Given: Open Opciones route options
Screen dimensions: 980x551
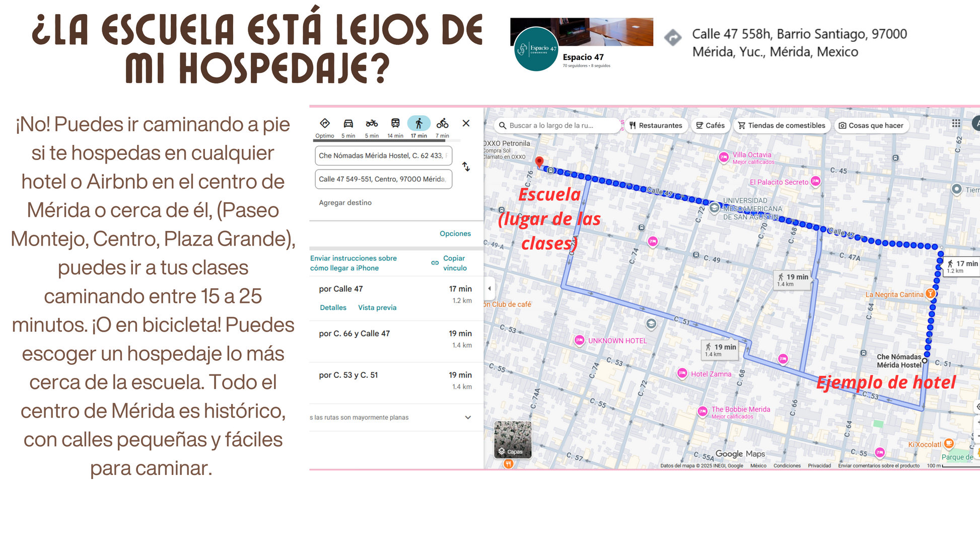Looking at the screenshot, I should click(455, 233).
